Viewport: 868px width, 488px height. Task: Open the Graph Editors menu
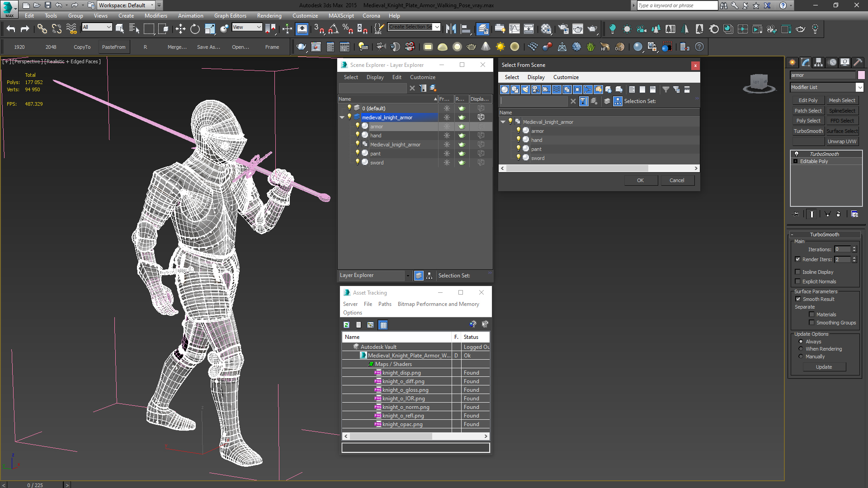230,16
